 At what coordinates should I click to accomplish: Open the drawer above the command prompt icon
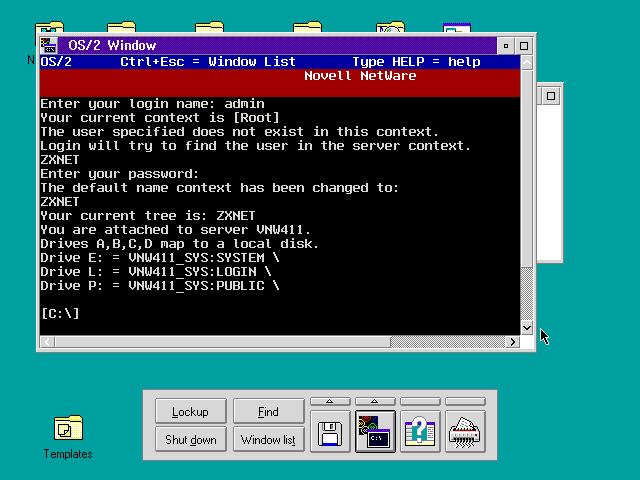click(375, 401)
